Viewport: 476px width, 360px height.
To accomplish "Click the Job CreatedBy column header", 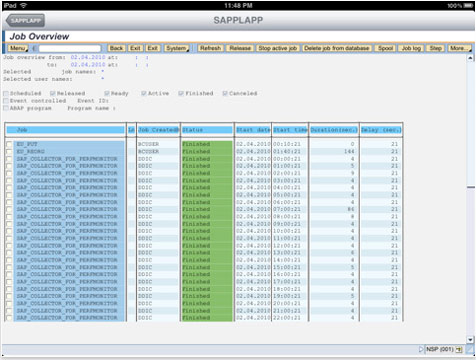I will click(x=159, y=130).
